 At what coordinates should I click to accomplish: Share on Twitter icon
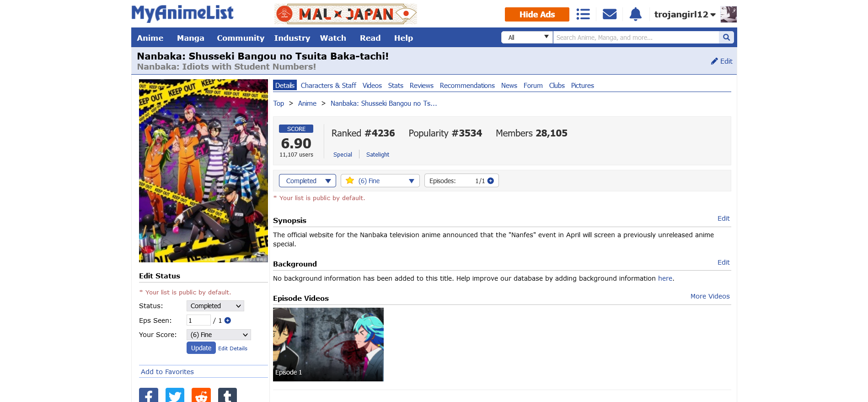pos(175,395)
